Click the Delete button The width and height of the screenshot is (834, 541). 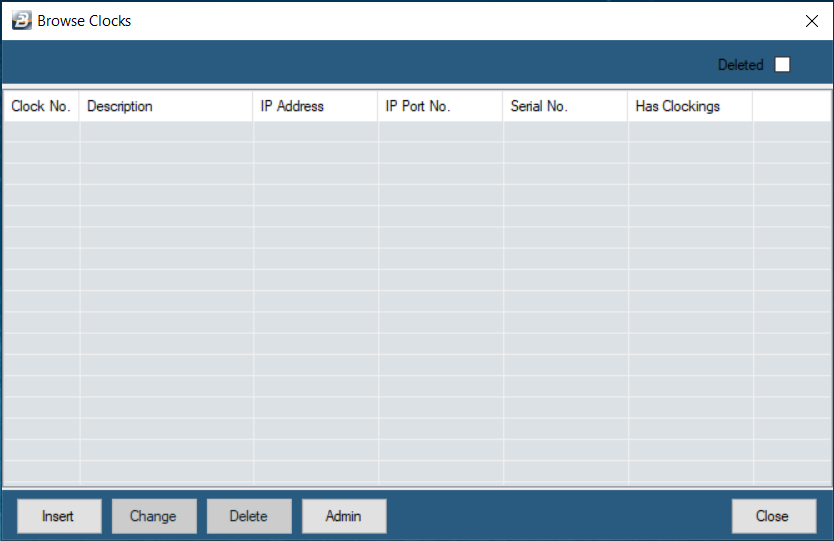point(249,516)
